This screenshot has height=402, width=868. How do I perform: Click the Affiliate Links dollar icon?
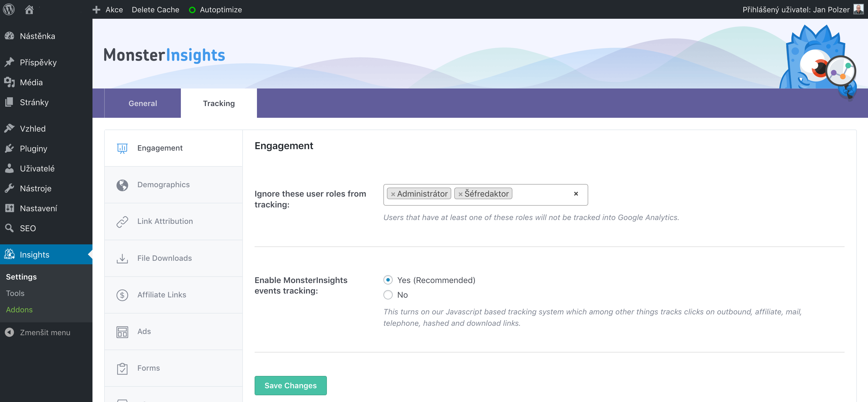click(x=122, y=295)
